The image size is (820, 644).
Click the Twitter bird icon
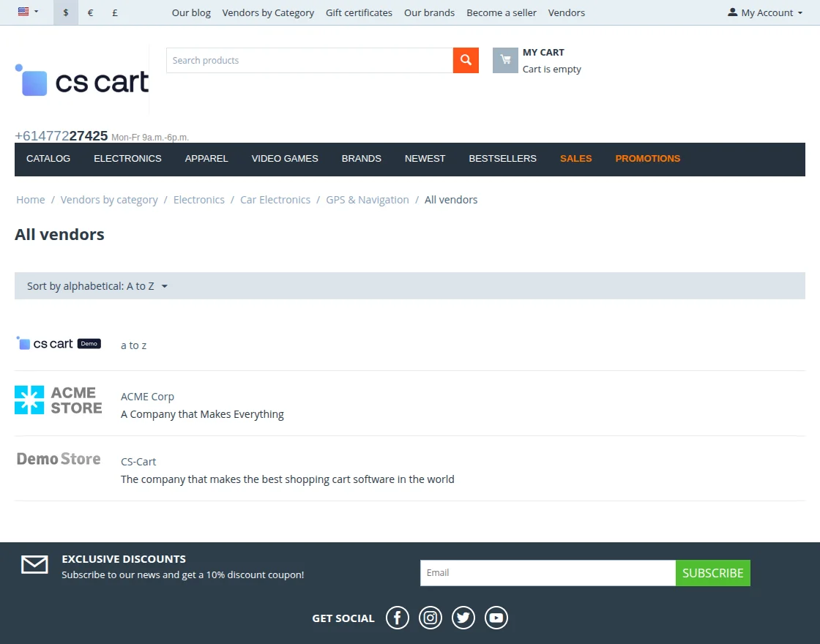coord(463,618)
